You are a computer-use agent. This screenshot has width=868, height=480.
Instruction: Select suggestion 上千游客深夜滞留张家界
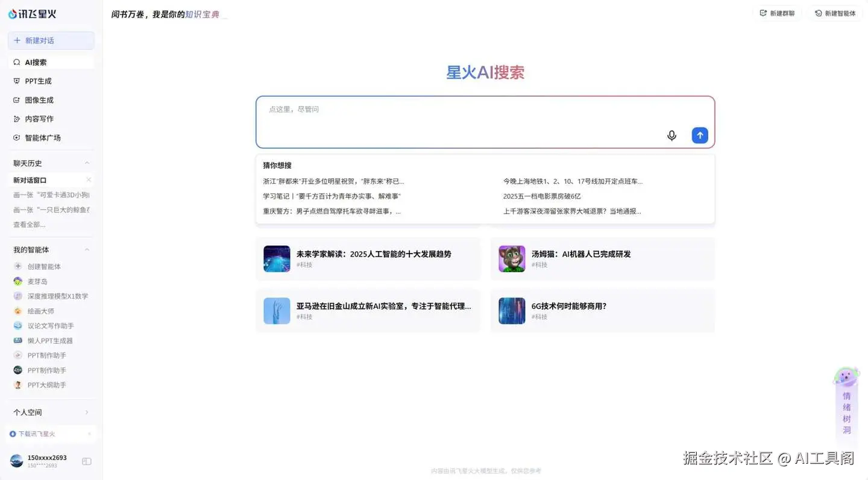point(572,211)
